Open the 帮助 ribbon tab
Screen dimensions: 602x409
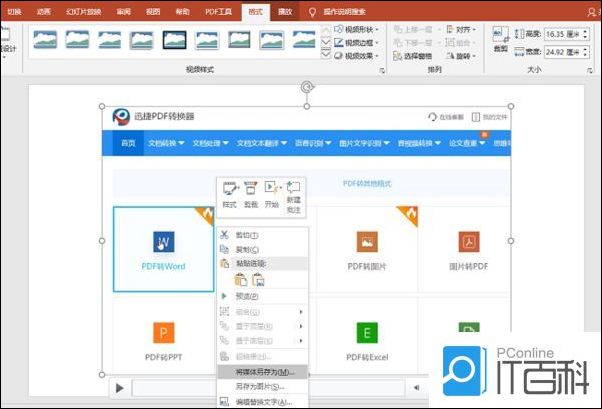point(182,12)
